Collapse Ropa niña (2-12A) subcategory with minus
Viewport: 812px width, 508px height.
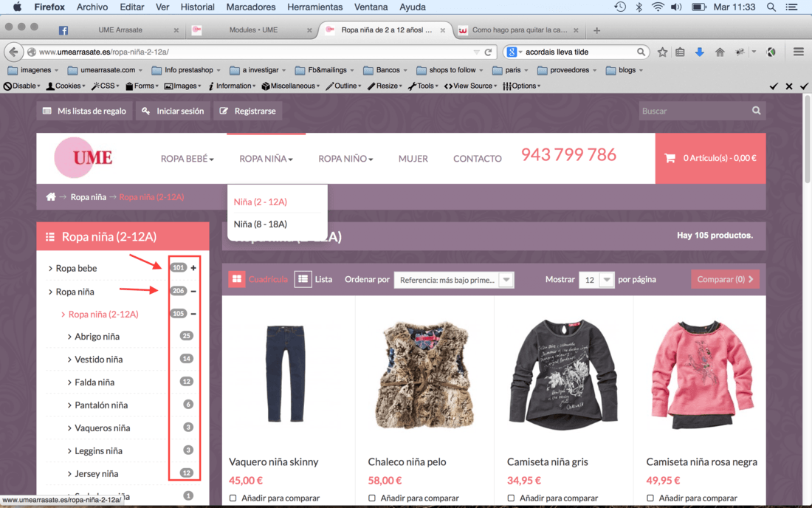pos(193,314)
